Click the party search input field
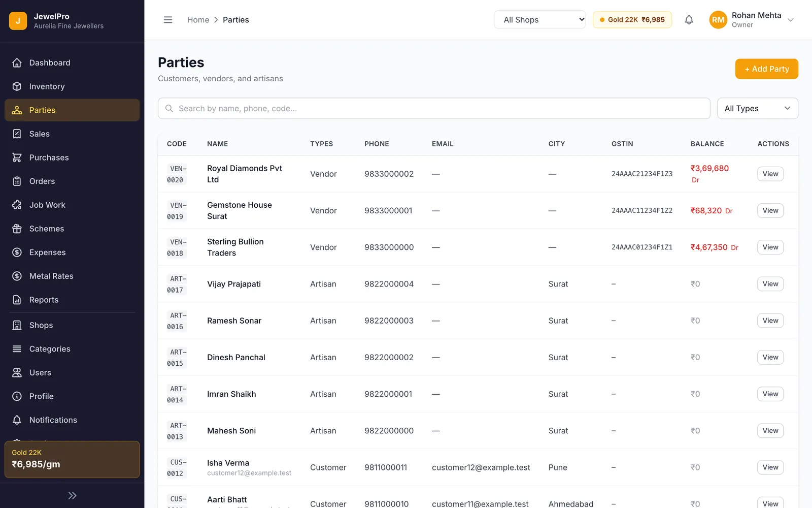The width and height of the screenshot is (812, 508). pos(434,108)
